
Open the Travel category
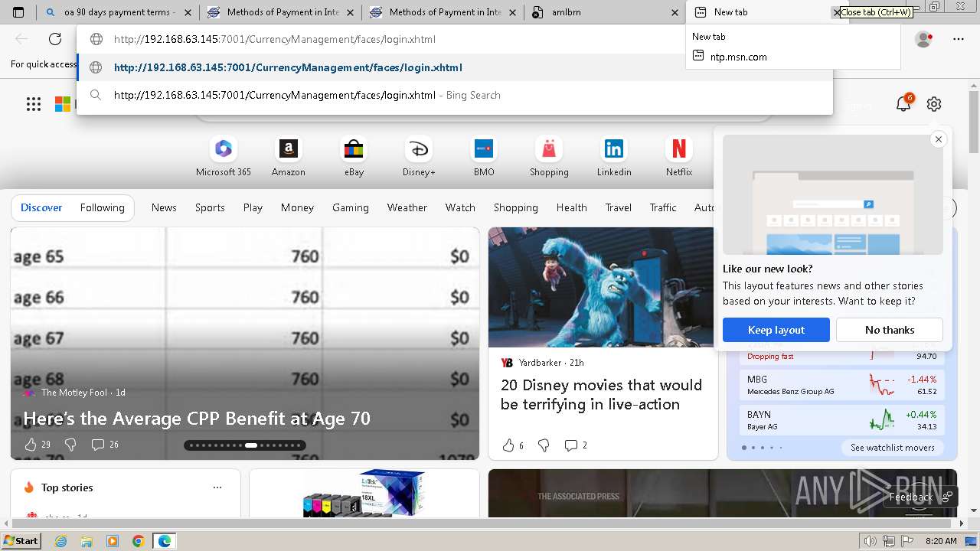point(619,207)
